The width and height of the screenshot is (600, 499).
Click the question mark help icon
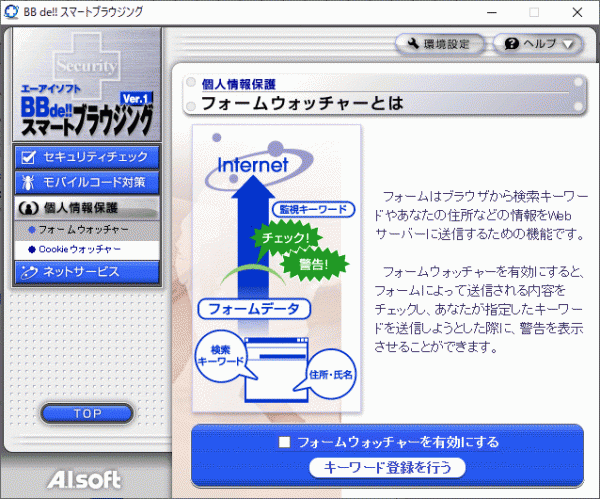(x=512, y=44)
